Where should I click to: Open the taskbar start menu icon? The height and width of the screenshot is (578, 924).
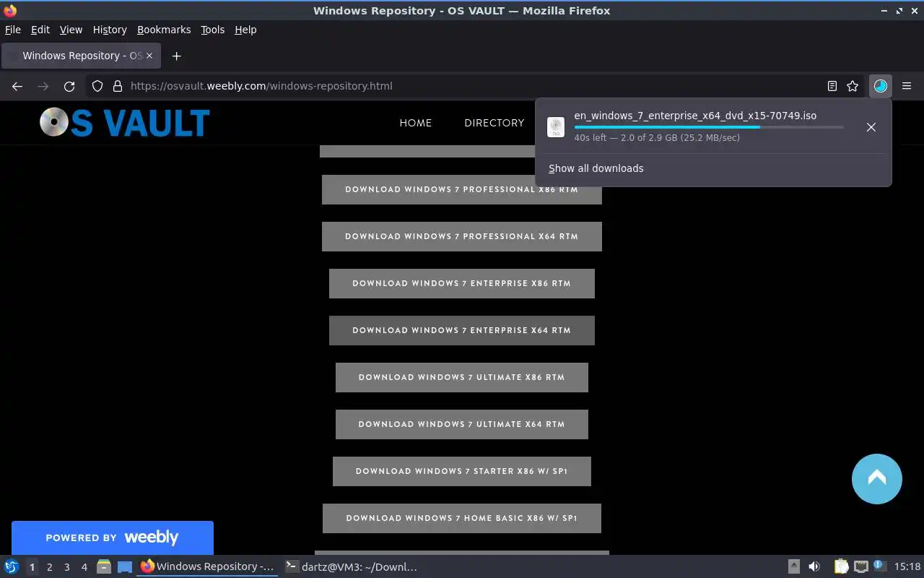[x=12, y=567]
